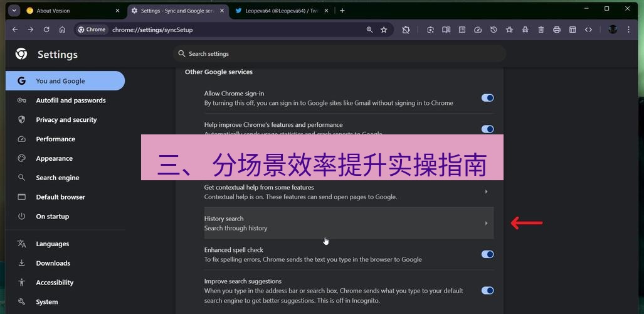Open Languages settings section
The height and width of the screenshot is (314, 644).
(x=65, y=244)
